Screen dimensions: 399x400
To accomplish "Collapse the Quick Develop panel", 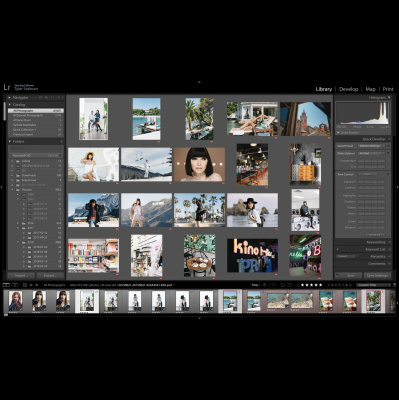I will click(x=389, y=139).
